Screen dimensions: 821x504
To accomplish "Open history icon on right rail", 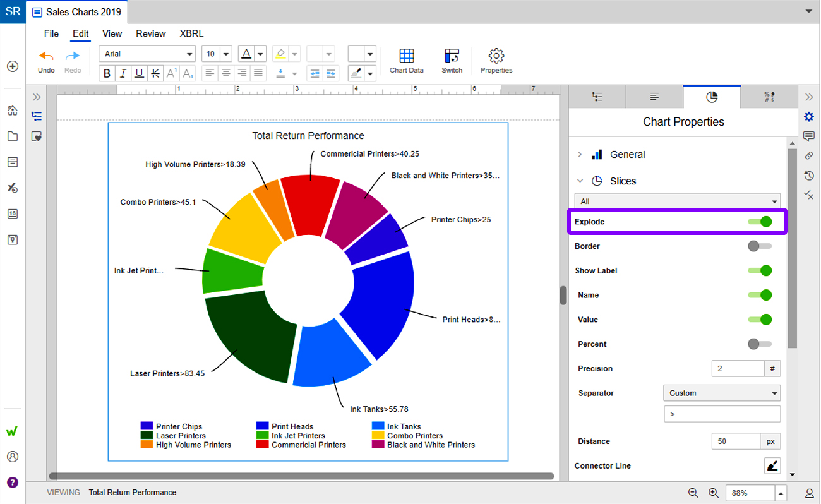I will pos(809,176).
